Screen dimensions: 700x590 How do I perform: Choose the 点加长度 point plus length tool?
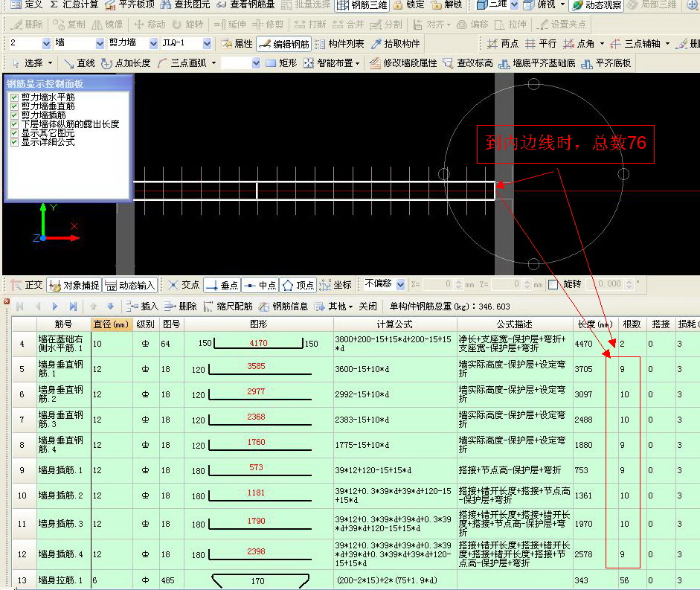point(126,63)
